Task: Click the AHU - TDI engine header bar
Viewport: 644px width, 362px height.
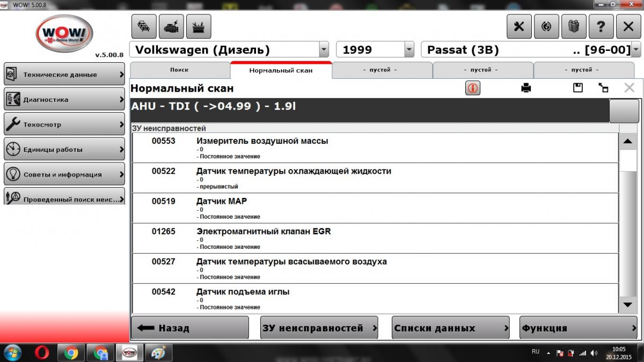Action: point(369,110)
